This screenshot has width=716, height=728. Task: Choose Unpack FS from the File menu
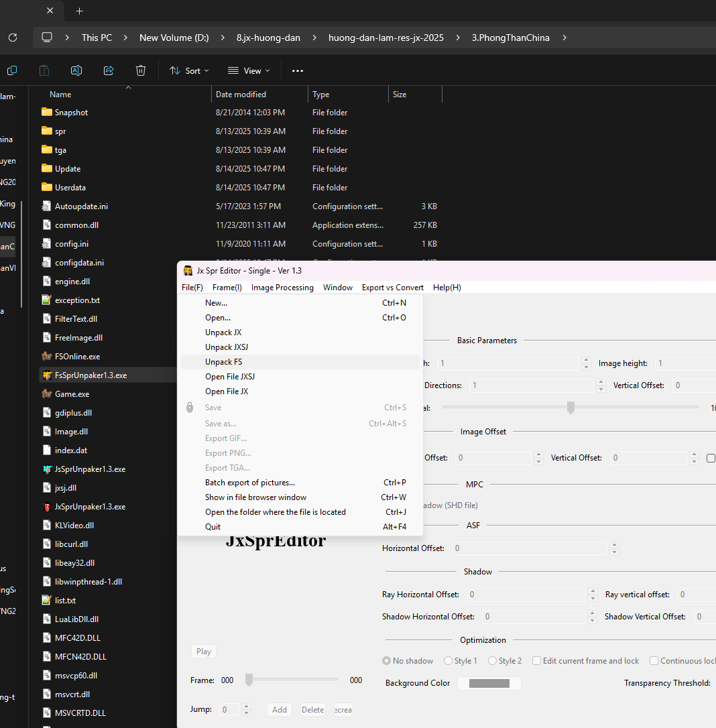[224, 362]
